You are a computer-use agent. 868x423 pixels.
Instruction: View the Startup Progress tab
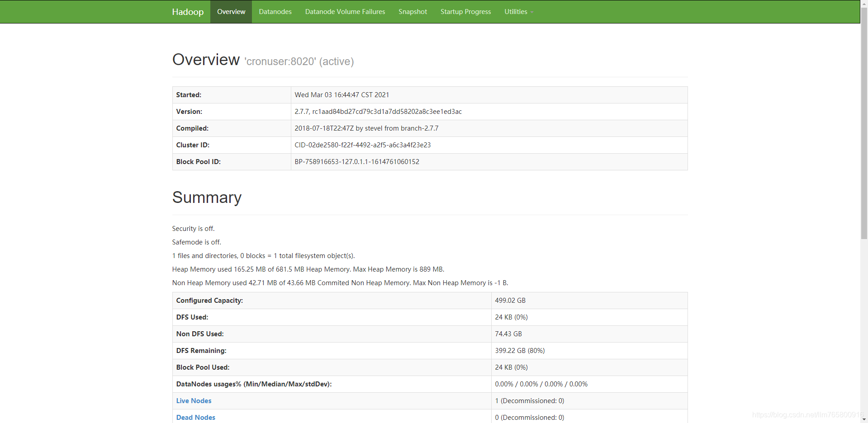(465, 12)
